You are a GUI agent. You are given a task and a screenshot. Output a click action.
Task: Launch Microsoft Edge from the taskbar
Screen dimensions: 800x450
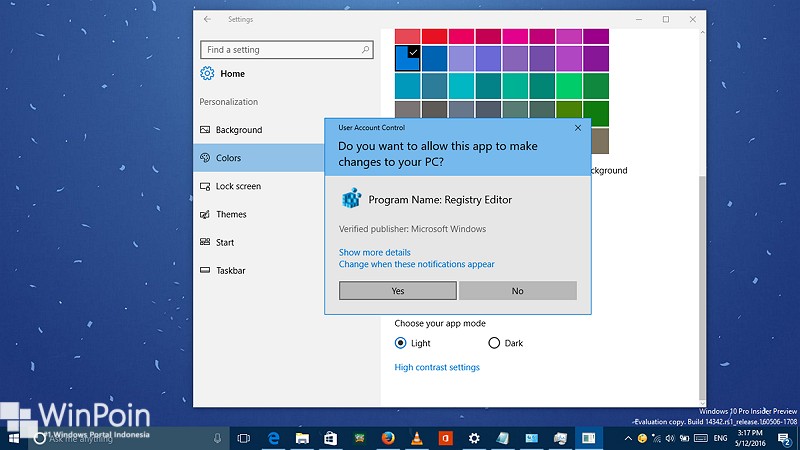274,438
